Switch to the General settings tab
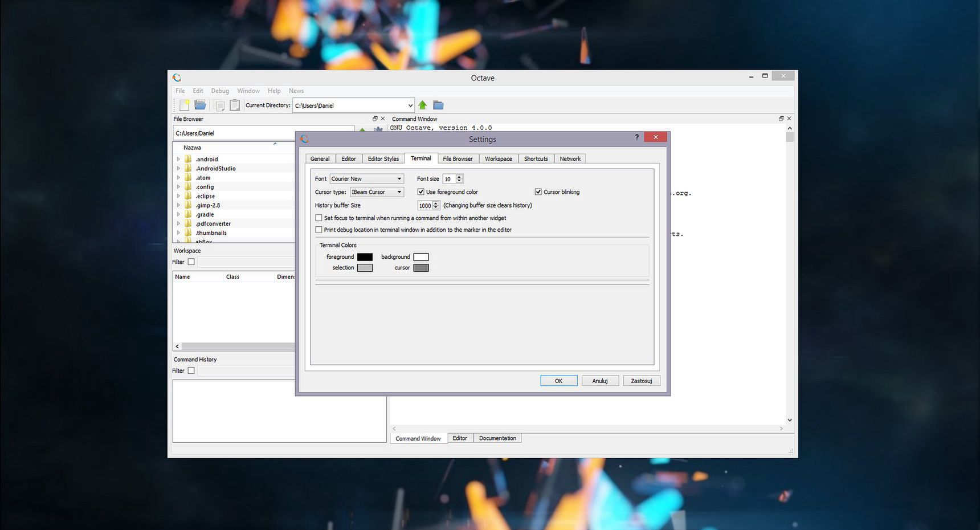 coord(320,159)
